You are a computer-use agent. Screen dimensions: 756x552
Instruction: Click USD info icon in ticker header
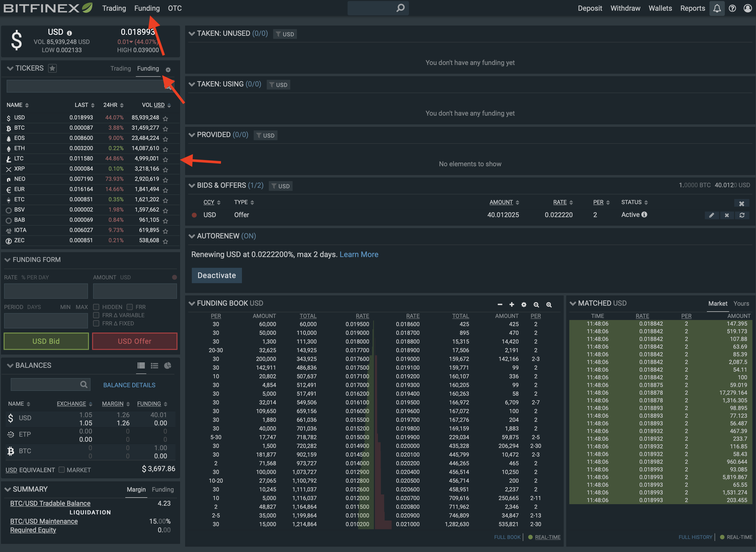coord(69,33)
